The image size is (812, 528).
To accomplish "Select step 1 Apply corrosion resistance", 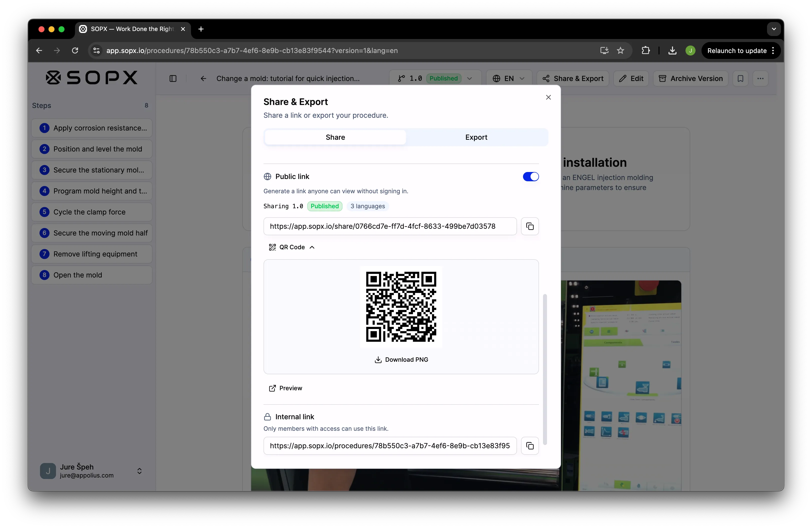I will (x=92, y=128).
